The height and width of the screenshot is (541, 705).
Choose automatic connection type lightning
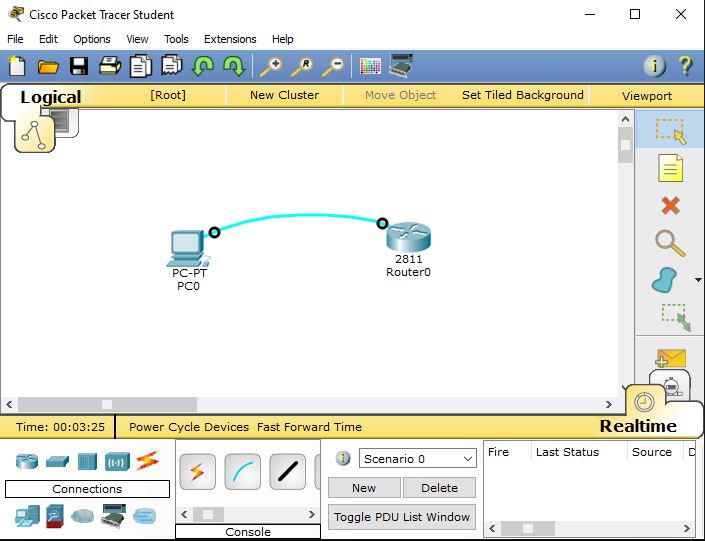tap(197, 472)
